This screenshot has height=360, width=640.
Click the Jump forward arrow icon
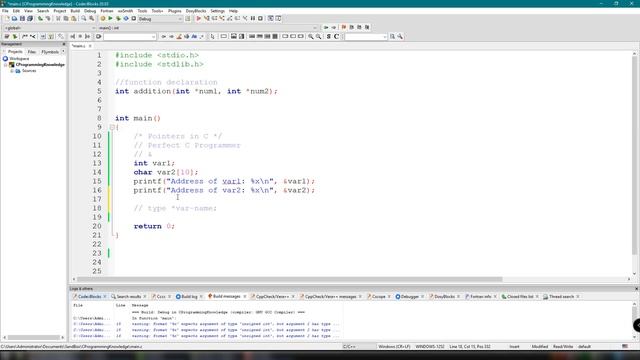point(333,27)
